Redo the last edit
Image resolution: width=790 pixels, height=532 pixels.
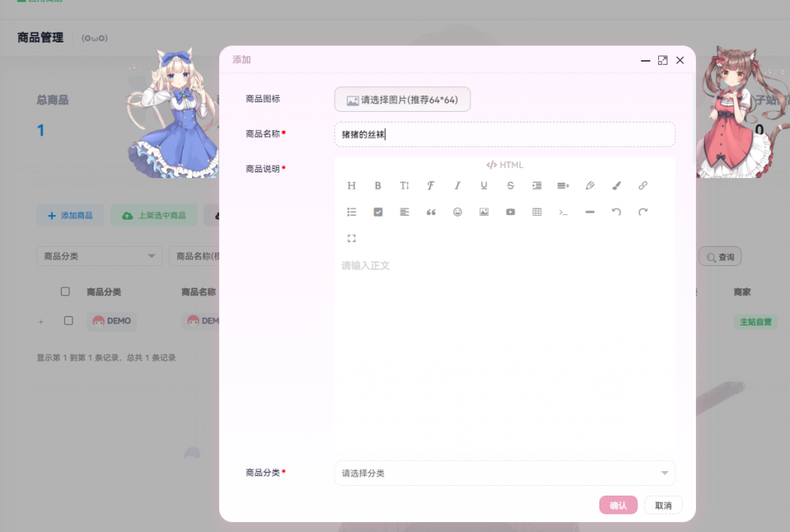(643, 212)
